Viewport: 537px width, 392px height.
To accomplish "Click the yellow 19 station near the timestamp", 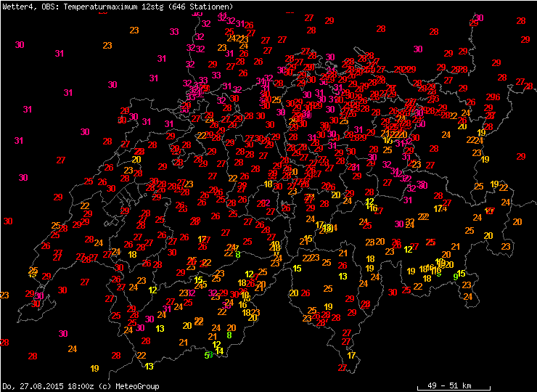I will click(x=94, y=368).
